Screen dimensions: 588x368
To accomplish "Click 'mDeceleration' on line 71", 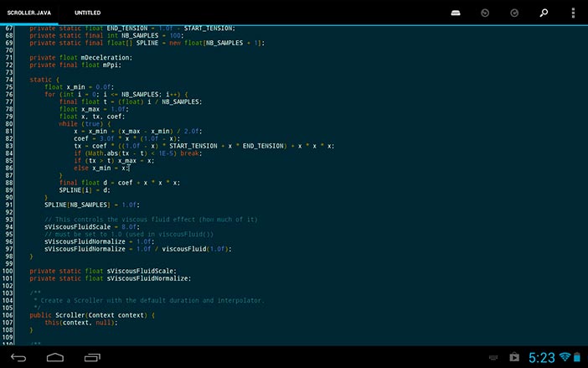I will [106, 57].
